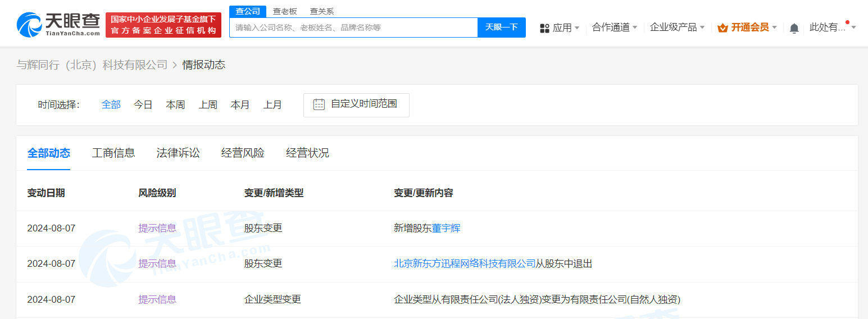Switch to the 查老板 search tab

coord(285,11)
